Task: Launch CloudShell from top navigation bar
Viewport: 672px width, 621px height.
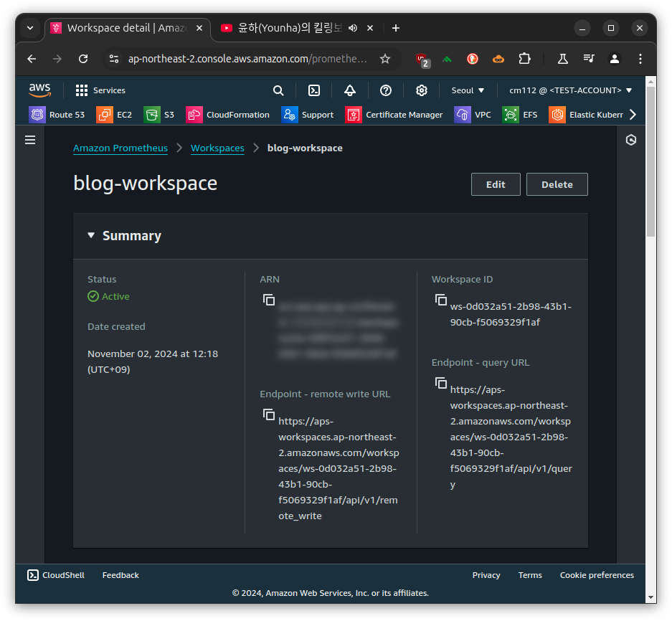Action: tap(314, 90)
